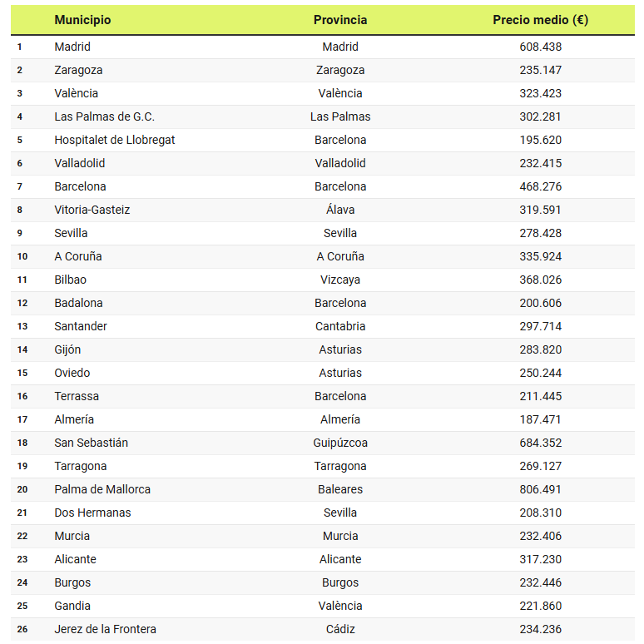The image size is (644, 644).
Task: Click the Hospitalet de Llobregat municipality cell
Action: (115, 140)
